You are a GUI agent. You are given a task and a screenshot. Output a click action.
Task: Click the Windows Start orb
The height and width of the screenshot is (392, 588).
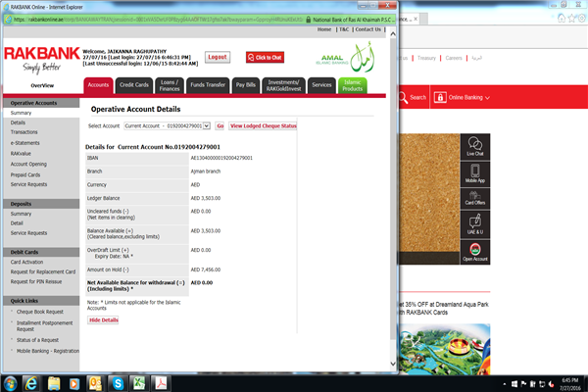(10, 384)
